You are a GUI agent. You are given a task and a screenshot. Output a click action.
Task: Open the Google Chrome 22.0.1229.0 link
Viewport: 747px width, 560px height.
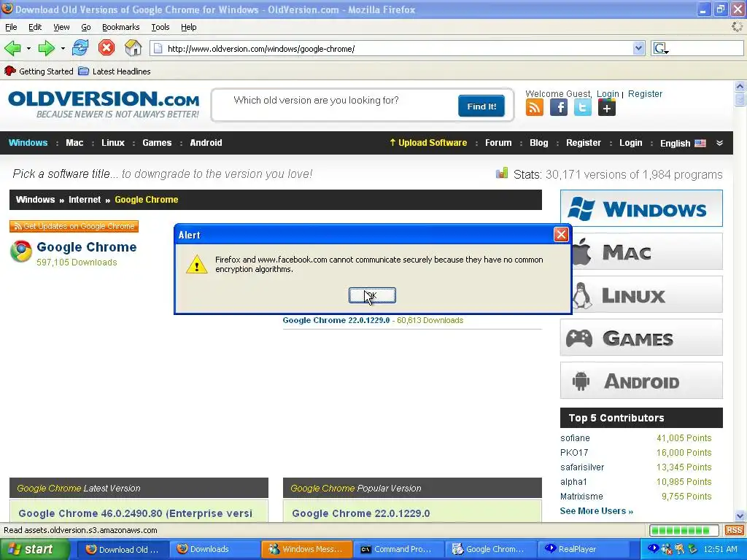point(336,321)
